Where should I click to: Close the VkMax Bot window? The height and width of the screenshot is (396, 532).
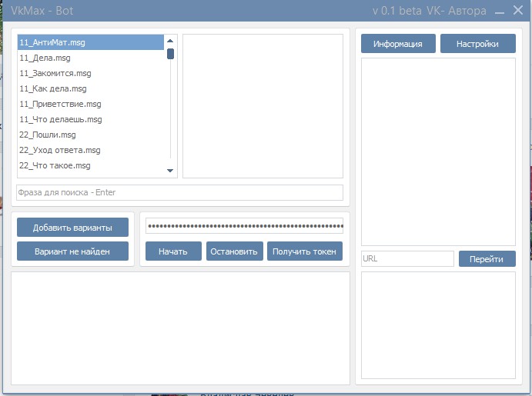518,10
